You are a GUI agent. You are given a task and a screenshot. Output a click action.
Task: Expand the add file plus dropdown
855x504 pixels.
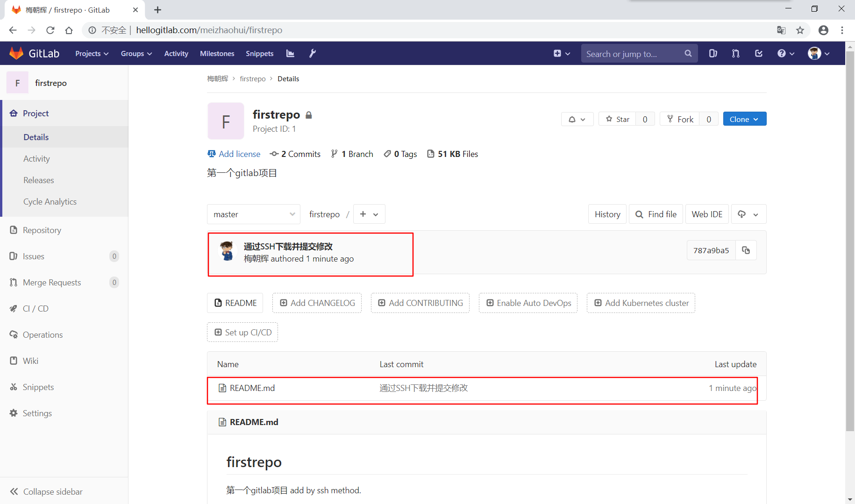369,214
